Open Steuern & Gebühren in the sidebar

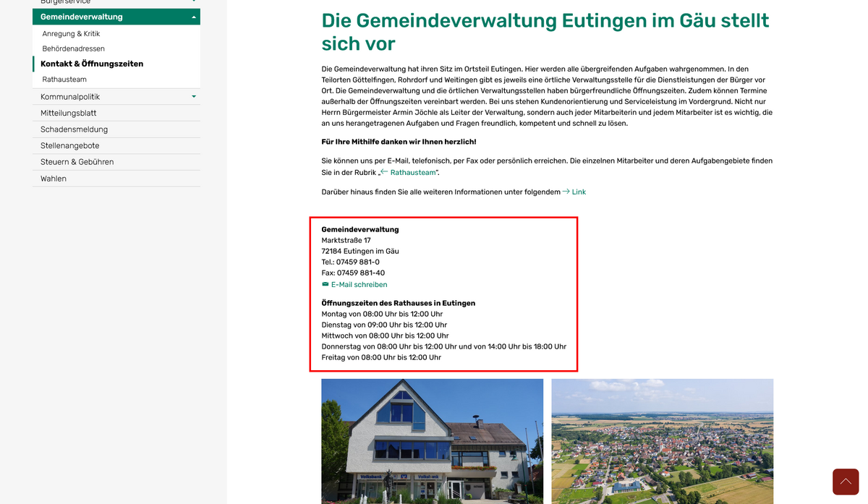point(77,162)
